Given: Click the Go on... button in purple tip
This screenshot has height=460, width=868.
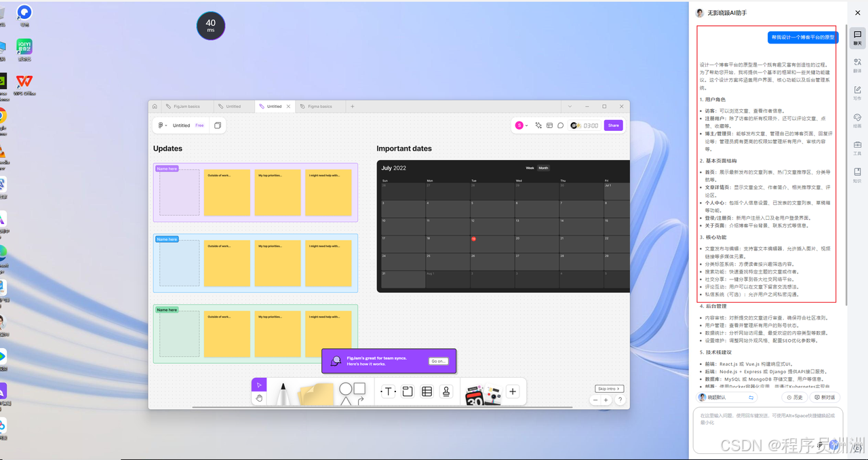Looking at the screenshot, I should (x=438, y=361).
